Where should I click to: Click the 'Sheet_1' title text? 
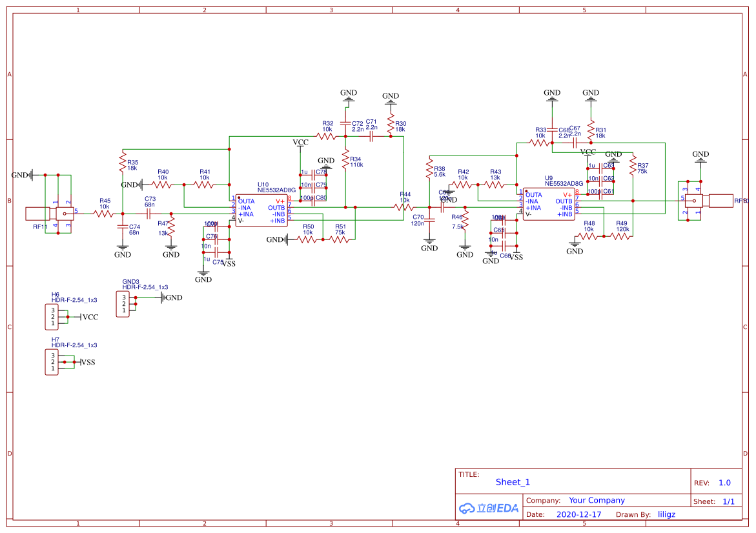(513, 482)
